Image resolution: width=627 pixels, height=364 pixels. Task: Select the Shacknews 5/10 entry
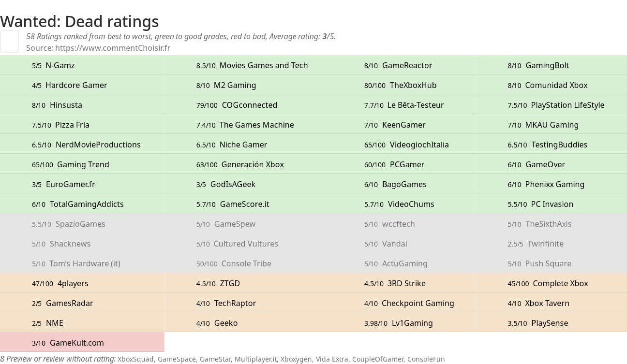point(82,244)
